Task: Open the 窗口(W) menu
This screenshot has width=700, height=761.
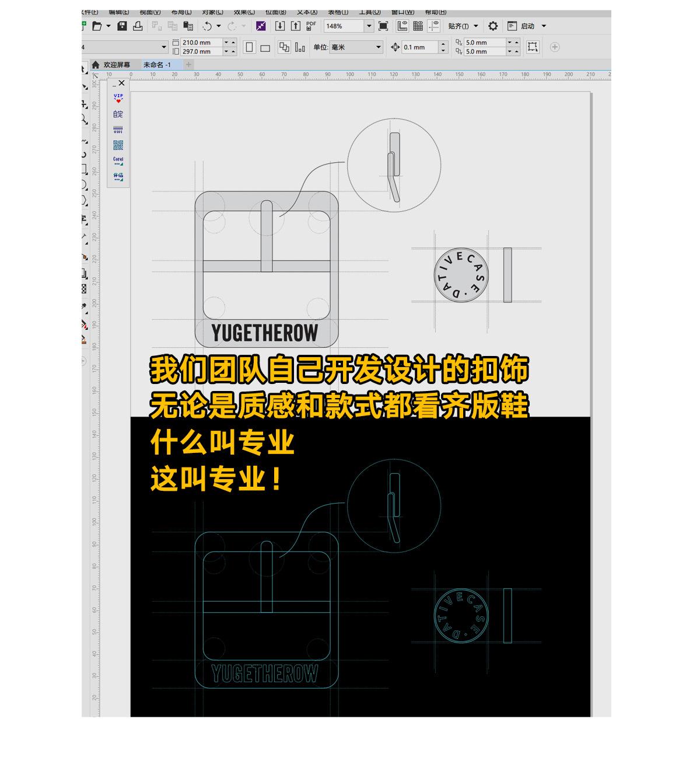Action: pos(402,12)
